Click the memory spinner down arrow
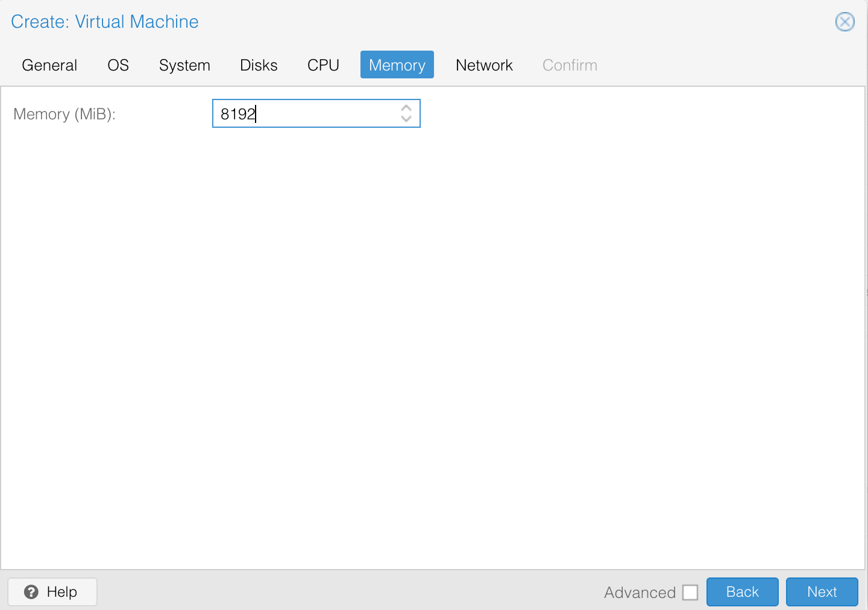Image resolution: width=868 pixels, height=610 pixels. [406, 118]
